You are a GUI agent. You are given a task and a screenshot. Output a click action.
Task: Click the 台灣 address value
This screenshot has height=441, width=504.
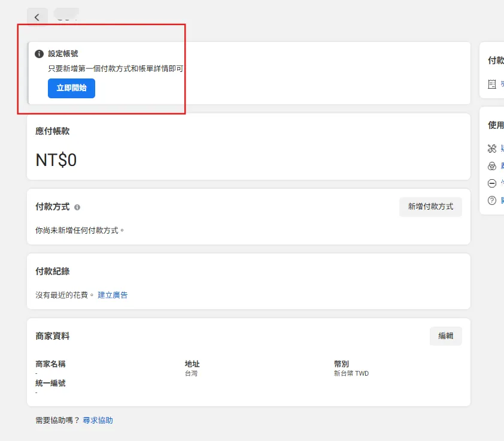[x=191, y=373]
